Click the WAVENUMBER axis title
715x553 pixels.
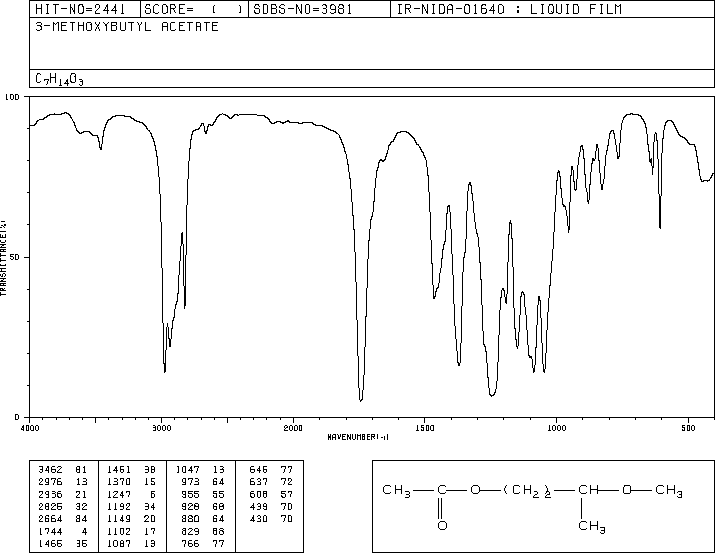tap(358, 437)
